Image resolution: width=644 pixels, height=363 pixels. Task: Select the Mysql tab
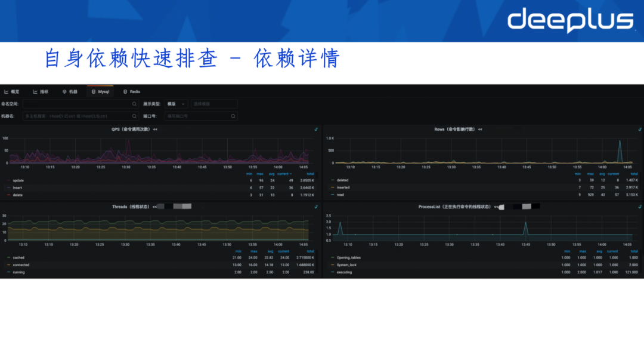pyautogui.click(x=101, y=92)
